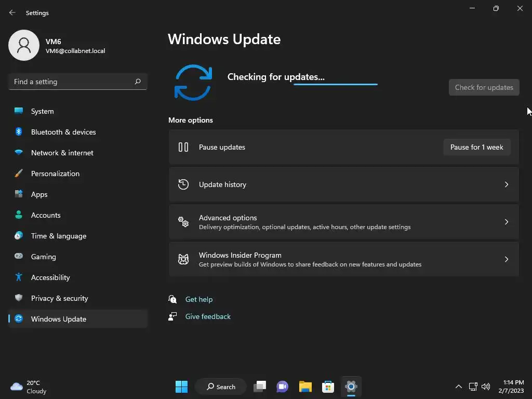Open the Give feedback link

[208, 316]
